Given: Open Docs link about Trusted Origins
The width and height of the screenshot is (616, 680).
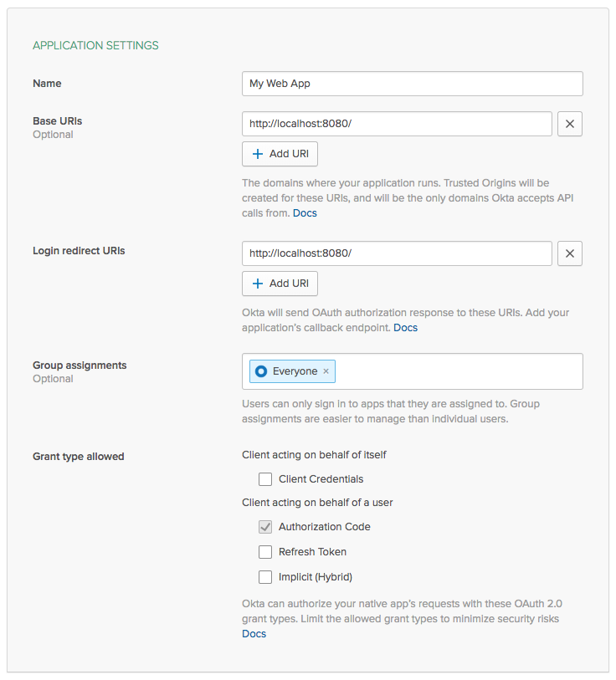Looking at the screenshot, I should (x=305, y=213).
